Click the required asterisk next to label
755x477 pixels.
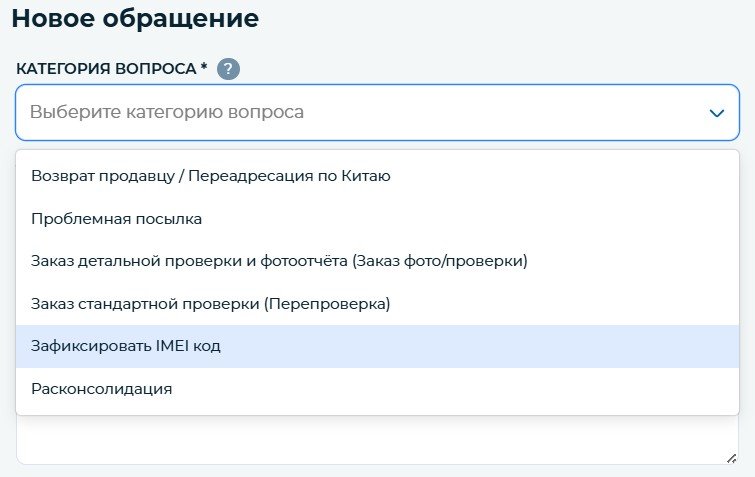204,66
